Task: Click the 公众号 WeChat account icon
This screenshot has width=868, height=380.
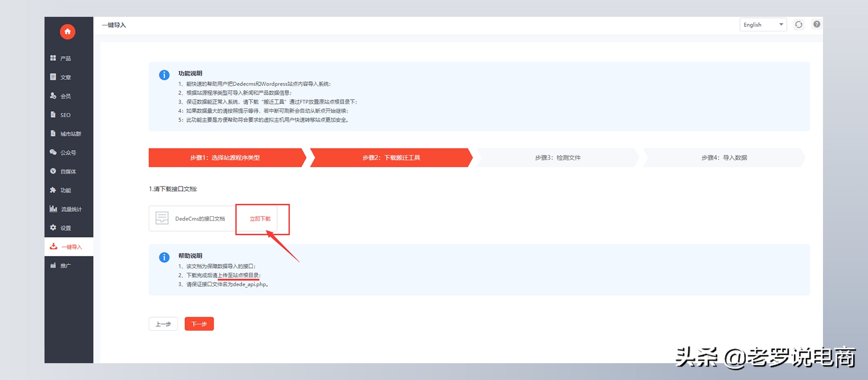Action: point(53,152)
